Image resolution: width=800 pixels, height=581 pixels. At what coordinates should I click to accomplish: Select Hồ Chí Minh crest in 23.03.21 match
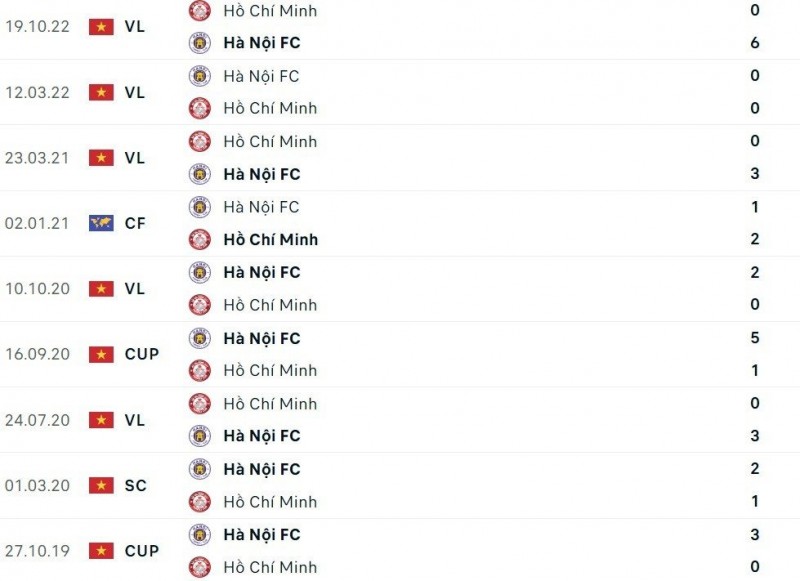click(x=200, y=141)
